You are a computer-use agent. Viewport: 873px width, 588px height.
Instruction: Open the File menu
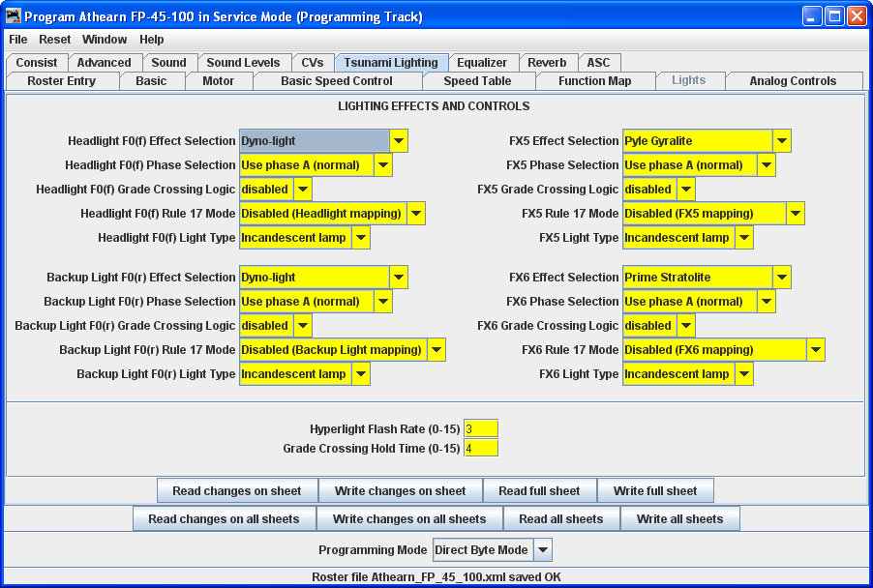[x=18, y=40]
